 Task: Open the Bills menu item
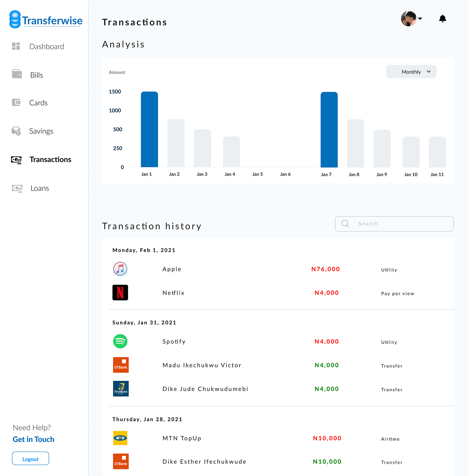point(37,75)
